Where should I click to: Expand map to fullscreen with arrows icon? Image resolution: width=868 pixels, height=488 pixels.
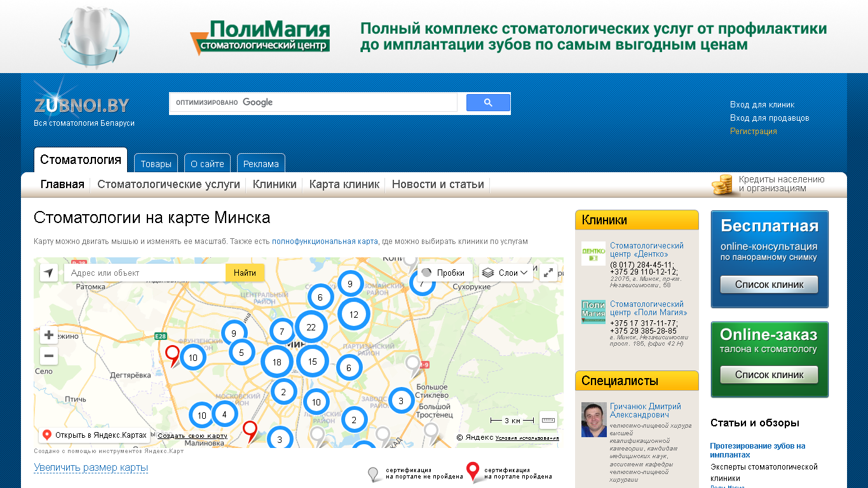[548, 273]
